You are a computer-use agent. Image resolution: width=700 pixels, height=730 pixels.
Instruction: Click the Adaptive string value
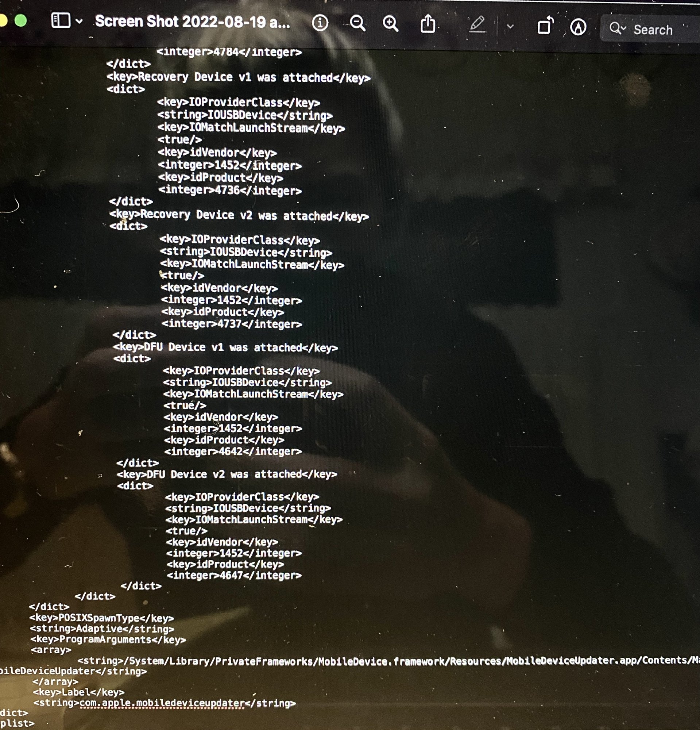coord(102,629)
